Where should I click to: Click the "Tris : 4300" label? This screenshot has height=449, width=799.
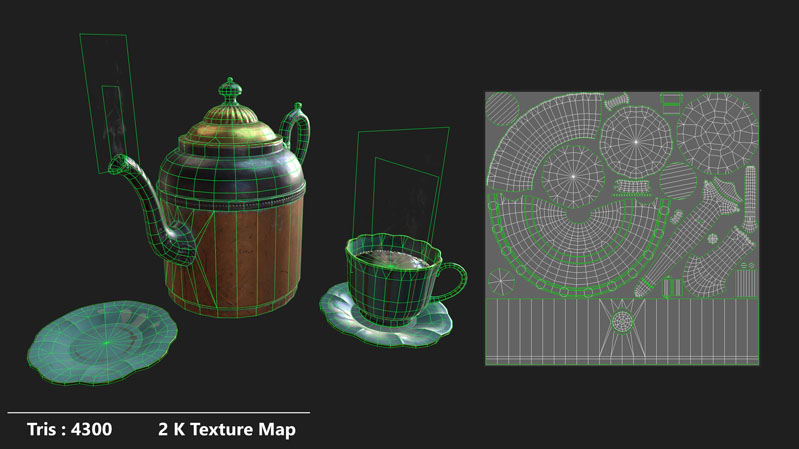pos(69,429)
